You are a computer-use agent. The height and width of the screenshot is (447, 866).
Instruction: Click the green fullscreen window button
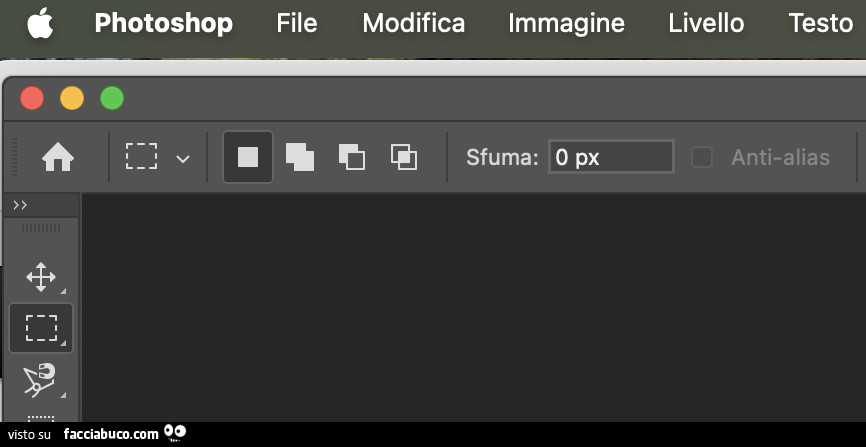coord(112,98)
